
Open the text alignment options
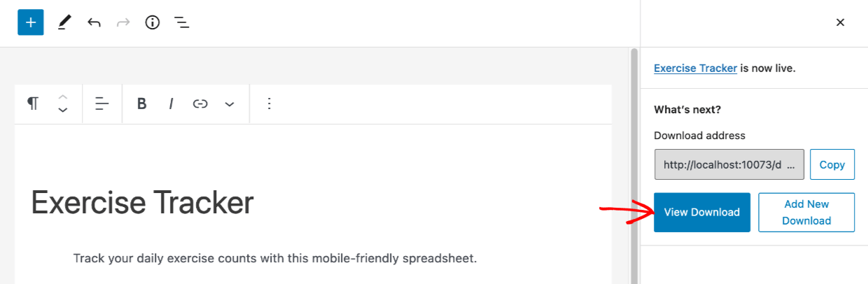coord(102,104)
